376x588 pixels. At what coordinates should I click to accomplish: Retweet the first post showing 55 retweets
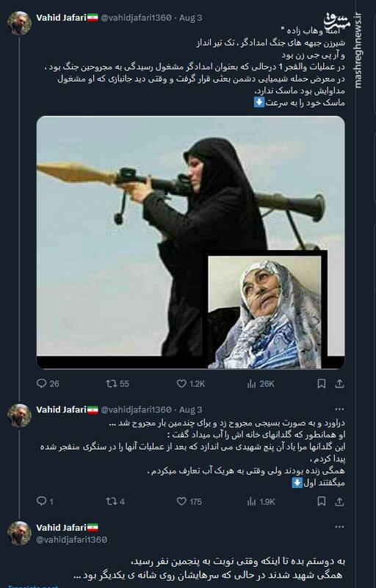117,384
